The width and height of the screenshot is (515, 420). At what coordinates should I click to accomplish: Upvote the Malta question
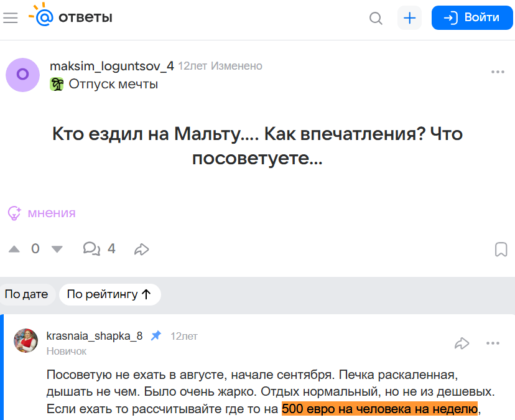14,250
